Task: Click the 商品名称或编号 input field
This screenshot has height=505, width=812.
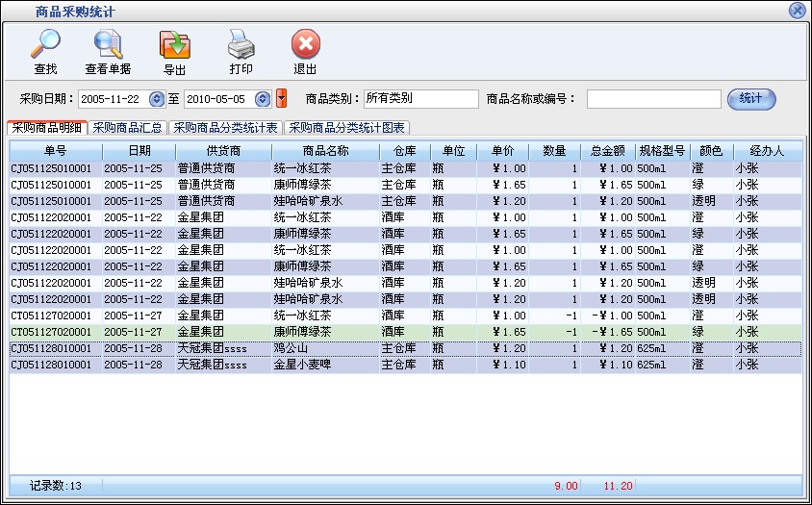Action: 653,99
